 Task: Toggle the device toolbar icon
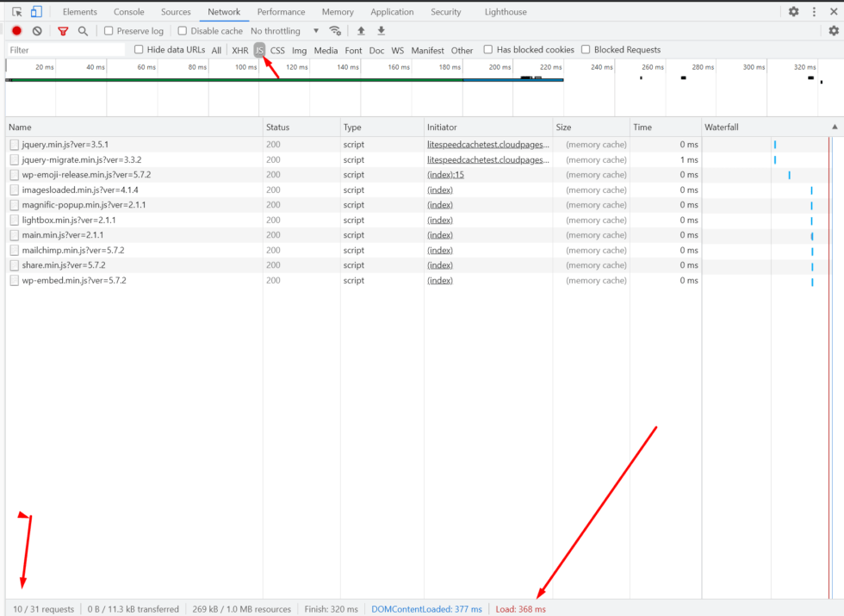[36, 12]
